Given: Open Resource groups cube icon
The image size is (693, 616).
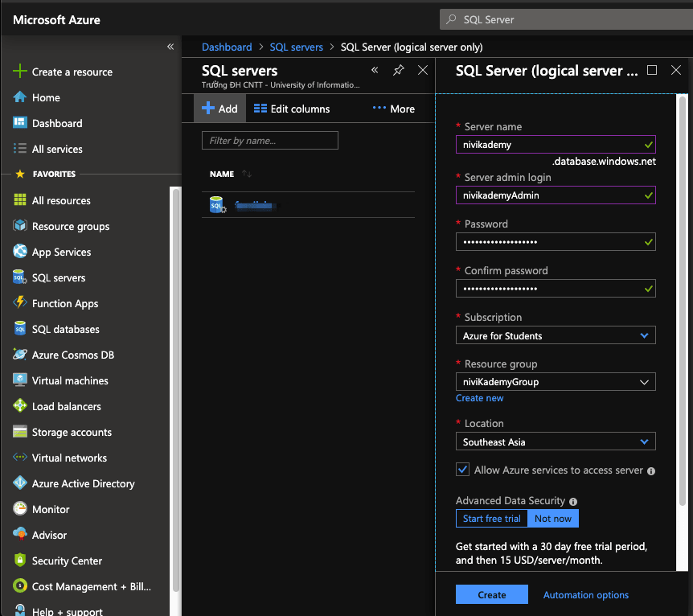Looking at the screenshot, I should click(x=20, y=225).
